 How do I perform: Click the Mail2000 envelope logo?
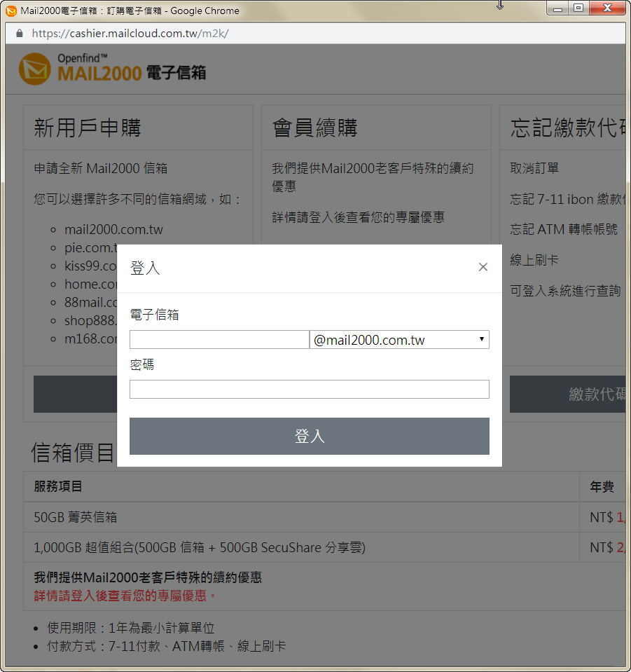[35, 69]
